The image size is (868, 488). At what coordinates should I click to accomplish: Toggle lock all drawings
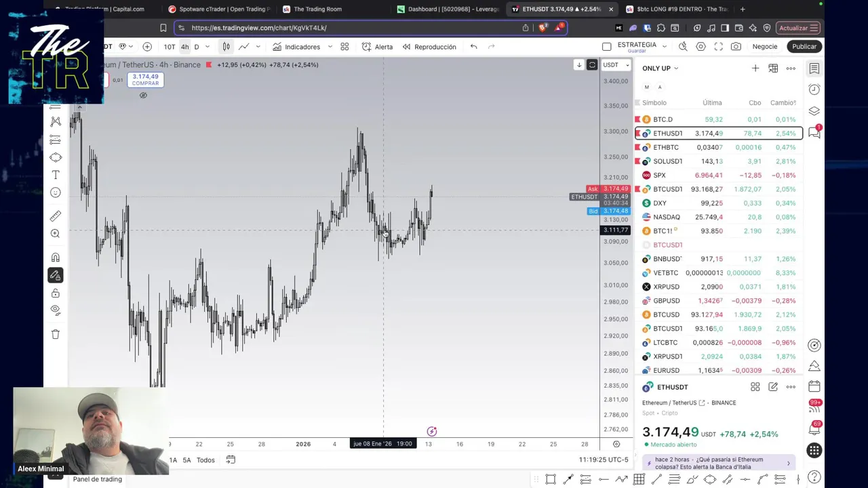coord(56,293)
